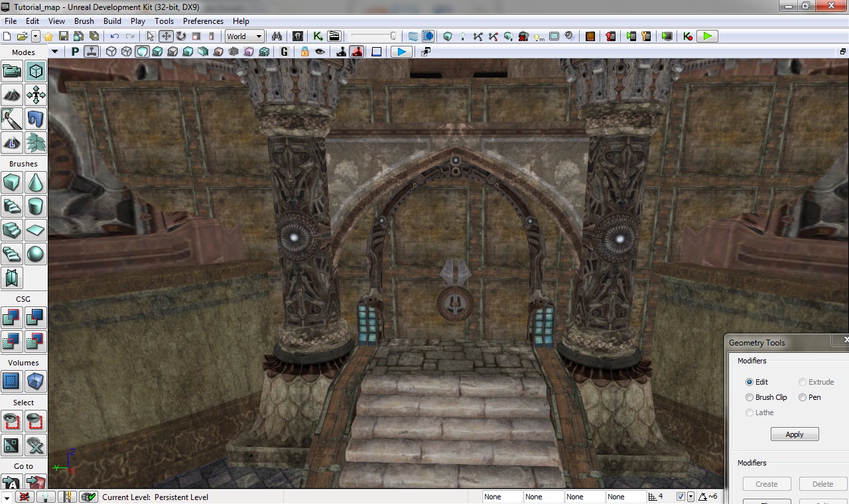Select the Geometry mode tool
This screenshot has width=849, height=504.
point(36,71)
